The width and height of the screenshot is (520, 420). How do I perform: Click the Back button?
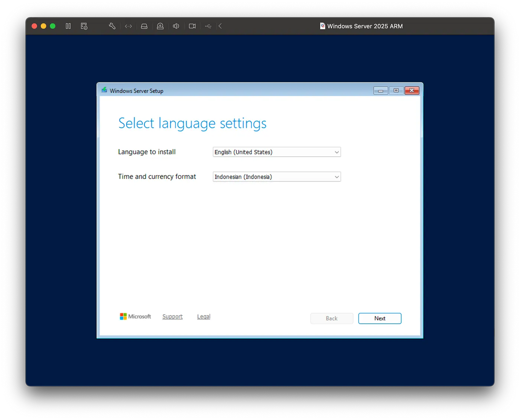331,318
